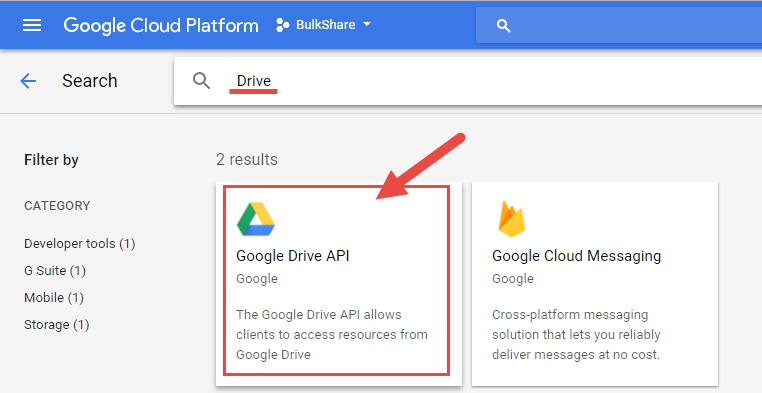Viewport: 762px width, 393px height.
Task: Open the Google Cloud Messaging title
Action: click(576, 256)
